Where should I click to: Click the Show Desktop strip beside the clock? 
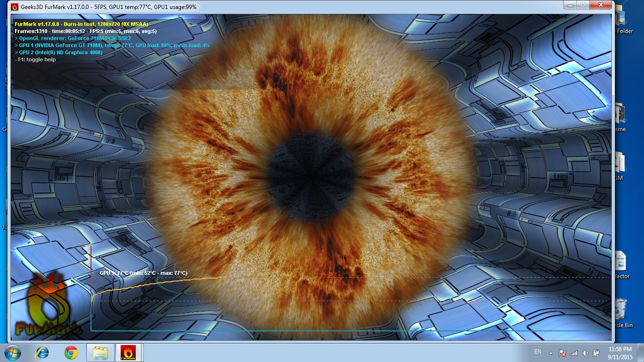pyautogui.click(x=641, y=353)
